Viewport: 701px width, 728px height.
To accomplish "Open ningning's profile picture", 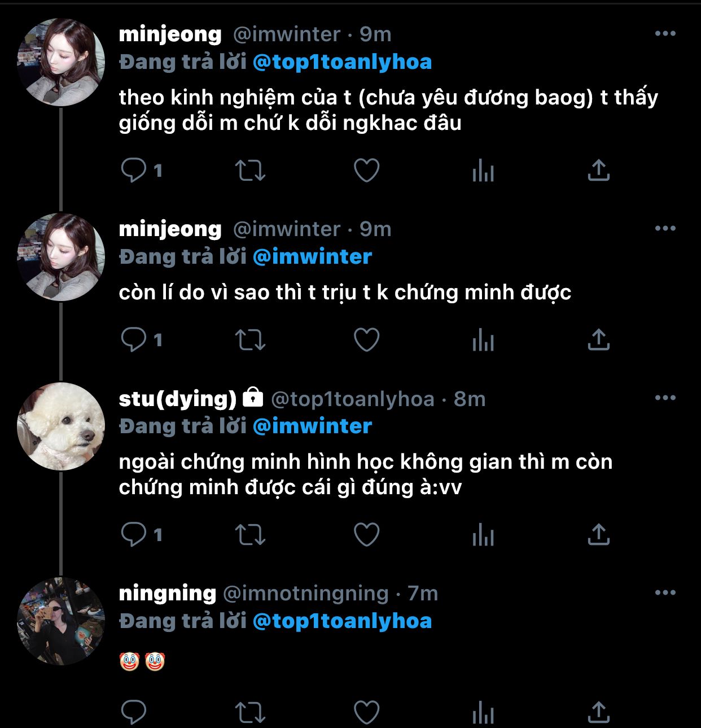I will pyautogui.click(x=61, y=621).
